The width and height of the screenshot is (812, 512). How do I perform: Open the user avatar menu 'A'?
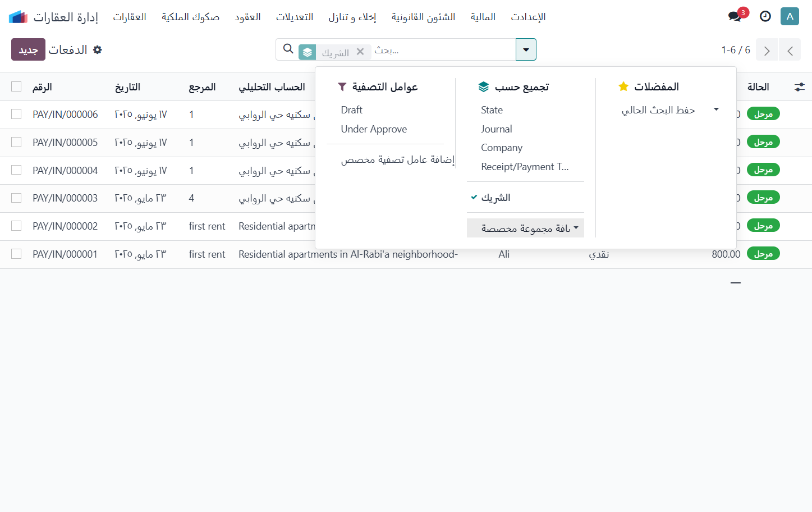[790, 16]
